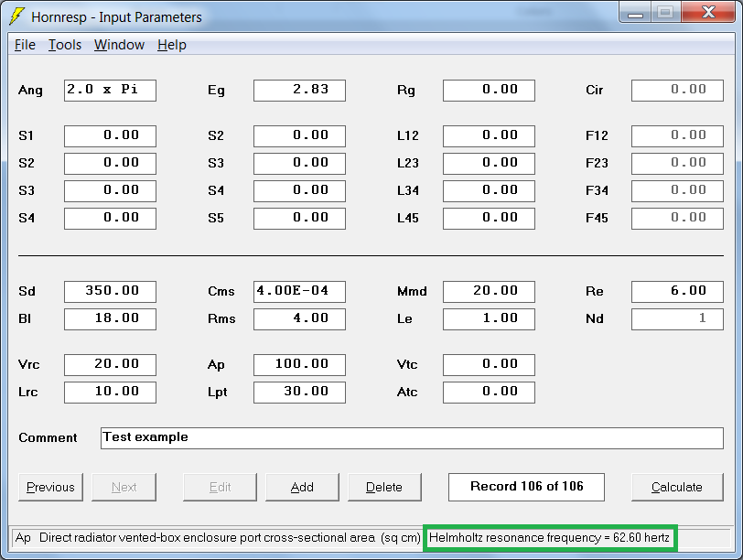Select the Cms field showing 4.00E-04
The width and height of the screenshot is (743, 560).
click(x=299, y=292)
